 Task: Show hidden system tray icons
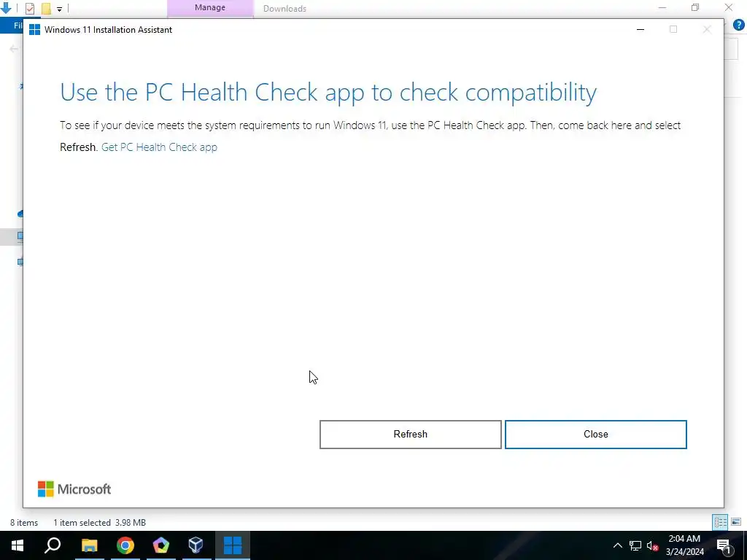point(617,545)
